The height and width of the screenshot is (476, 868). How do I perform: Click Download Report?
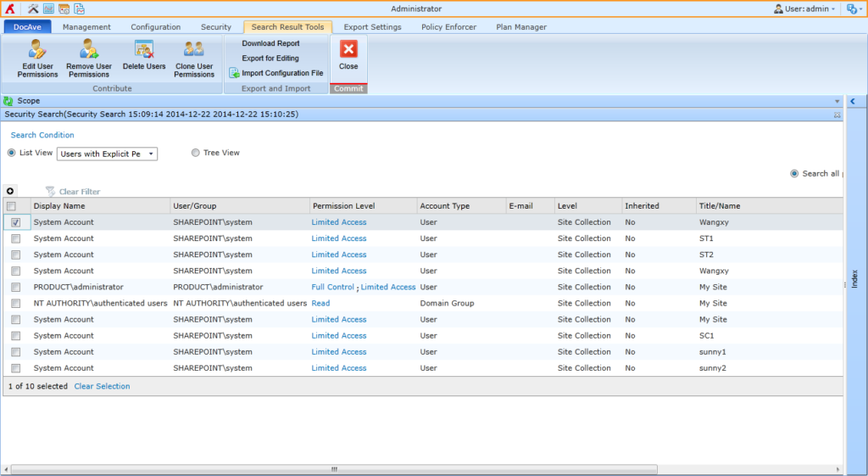pos(270,43)
